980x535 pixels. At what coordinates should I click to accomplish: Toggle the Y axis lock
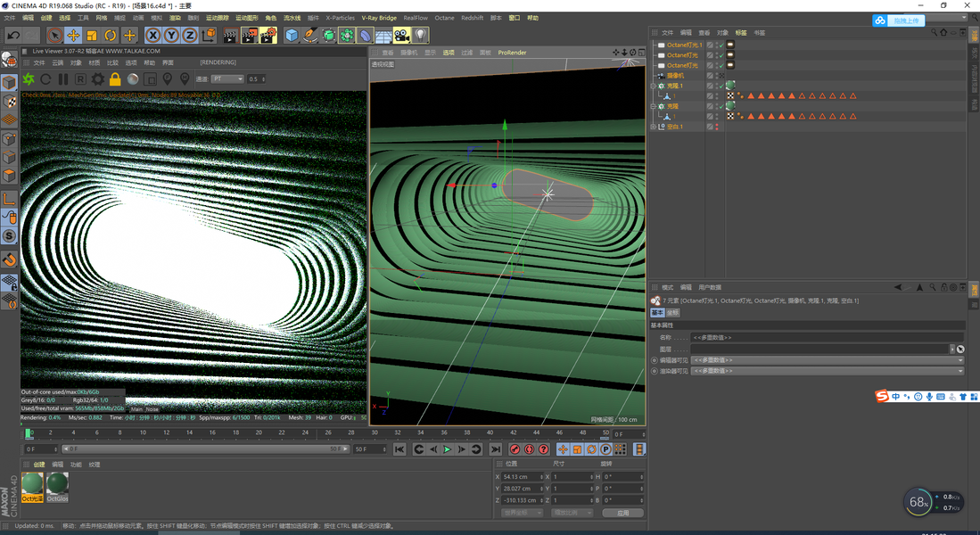171,36
